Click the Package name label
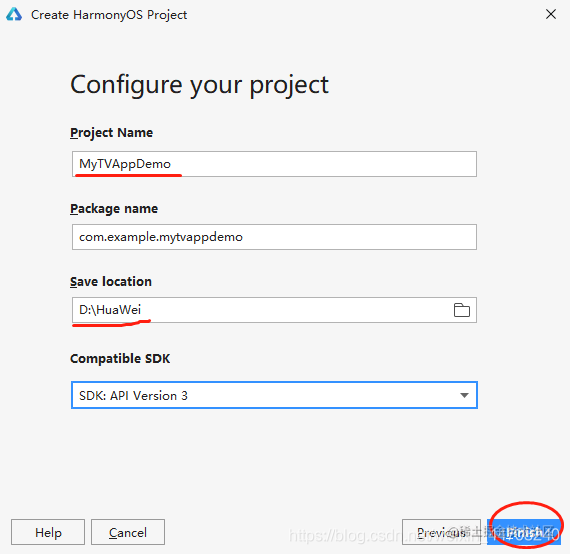Screen dimensions: 570x554 [114, 209]
